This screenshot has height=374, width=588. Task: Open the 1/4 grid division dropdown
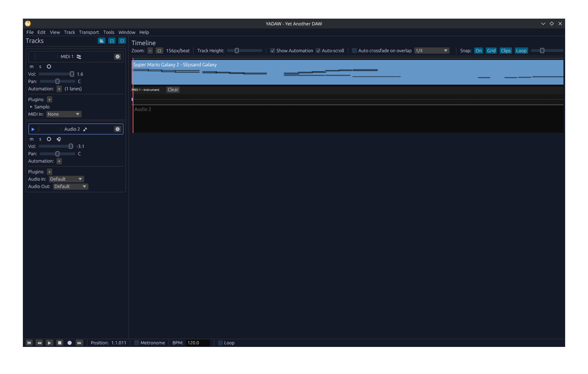pos(432,51)
